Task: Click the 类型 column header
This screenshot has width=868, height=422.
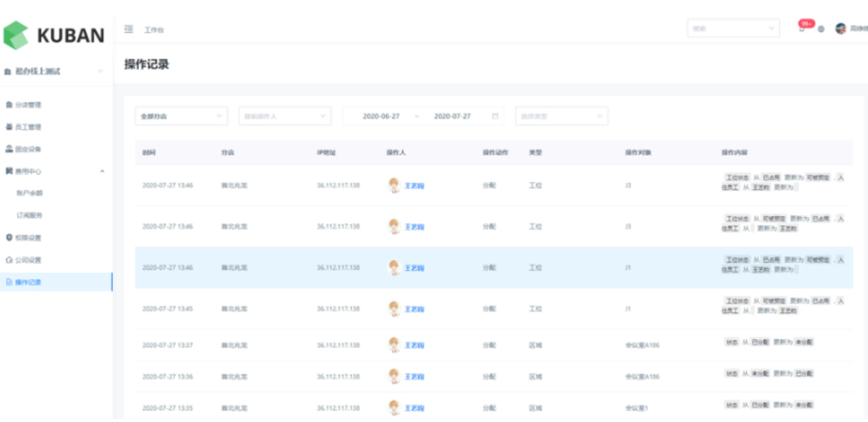Action: (535, 153)
